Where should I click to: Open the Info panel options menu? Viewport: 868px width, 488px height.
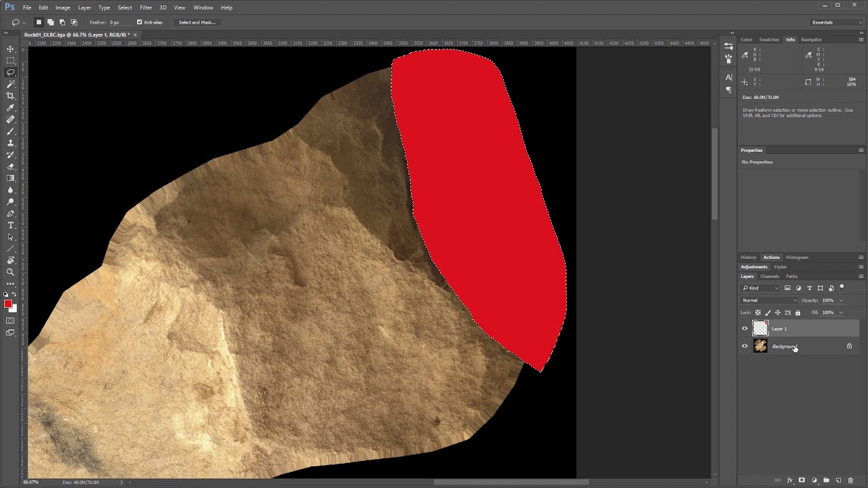861,40
